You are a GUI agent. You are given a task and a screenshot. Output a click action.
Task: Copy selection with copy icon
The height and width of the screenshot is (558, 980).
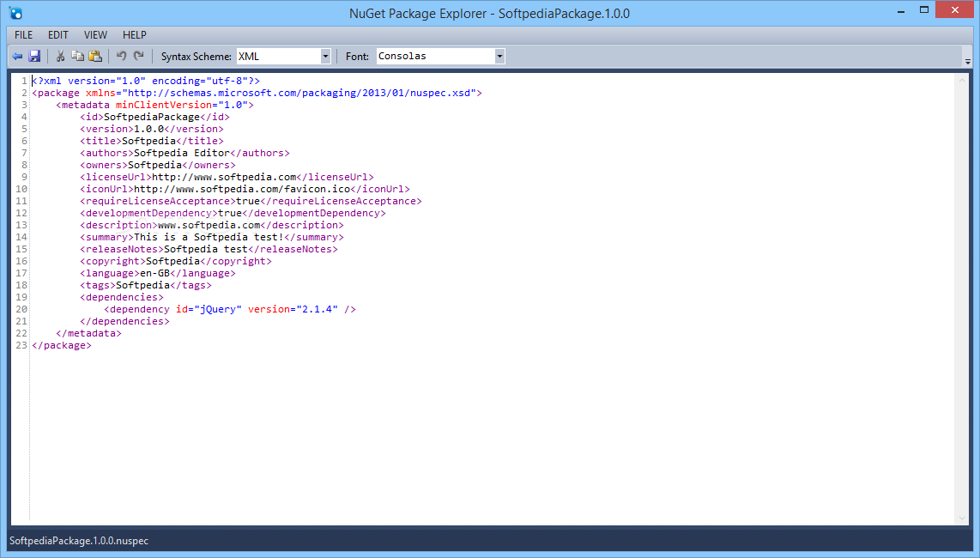pos(77,57)
